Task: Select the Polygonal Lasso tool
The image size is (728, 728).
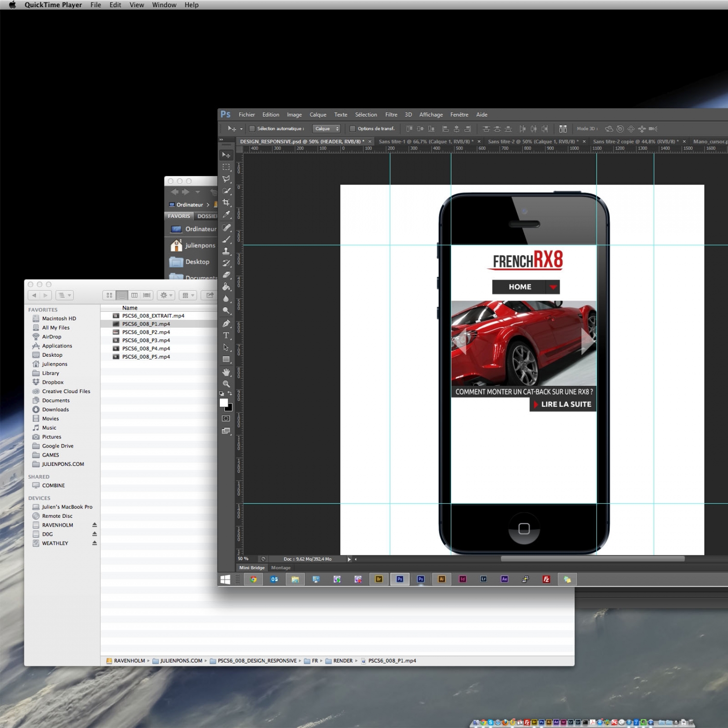Action: pyautogui.click(x=226, y=179)
